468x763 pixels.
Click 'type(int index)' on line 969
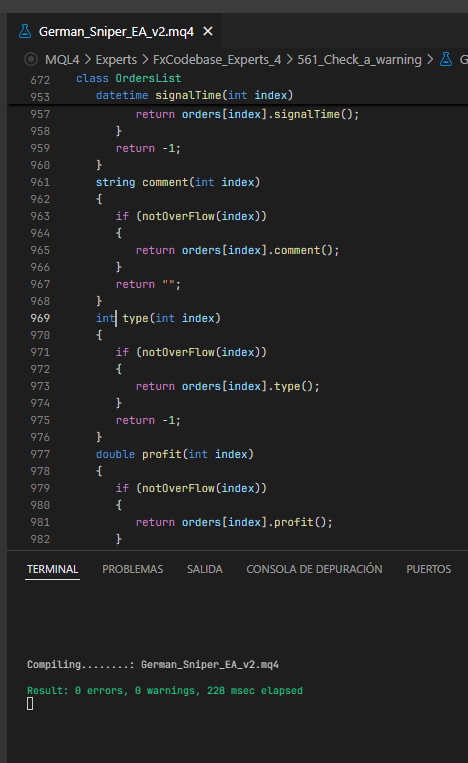click(171, 318)
